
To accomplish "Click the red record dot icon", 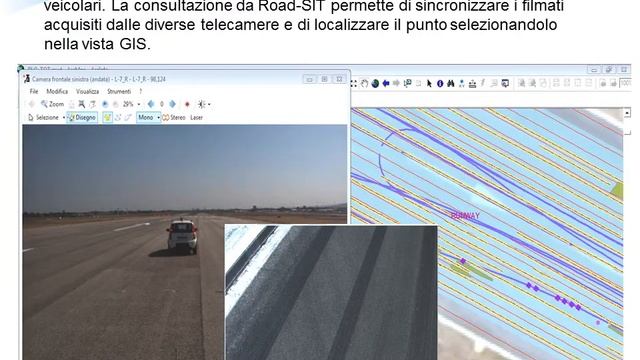I will pyautogui.click(x=187, y=104).
